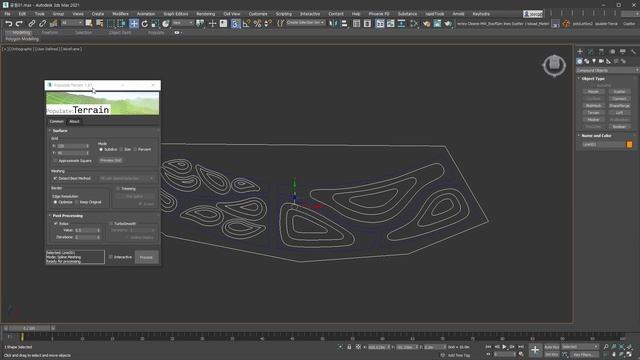Open the key filter Selected dropdown
The height and width of the screenshot is (360, 640).
(580, 347)
